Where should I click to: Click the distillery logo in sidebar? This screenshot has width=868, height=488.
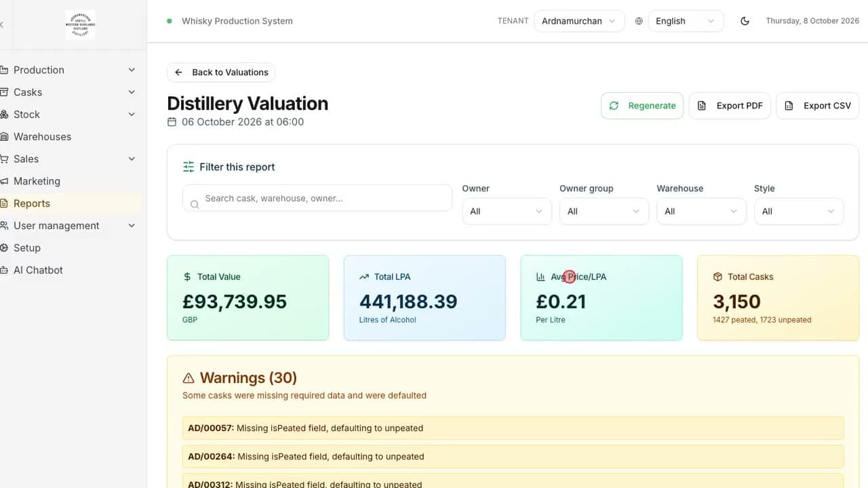[80, 24]
